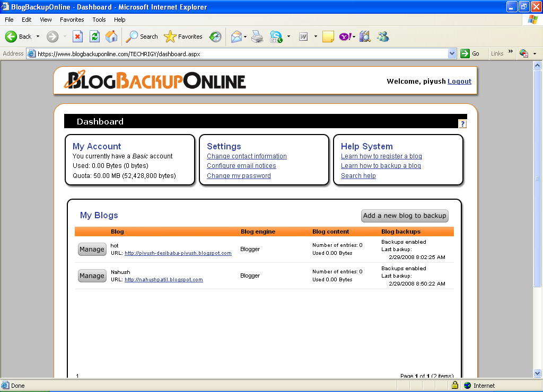Open the Search magnifier toolbar button
This screenshot has height=392, width=543.
click(142, 37)
